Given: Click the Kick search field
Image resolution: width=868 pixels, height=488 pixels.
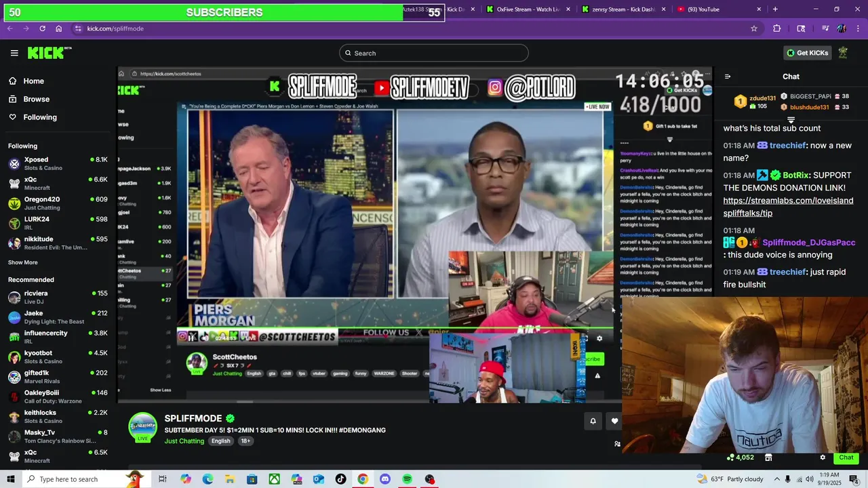Looking at the screenshot, I should [433, 53].
